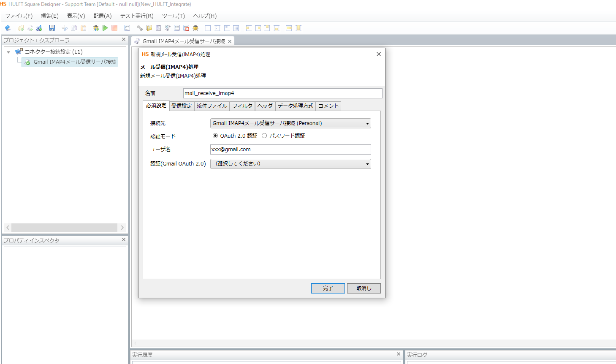
Task: Click the first grid display icon
Action: click(x=208, y=28)
